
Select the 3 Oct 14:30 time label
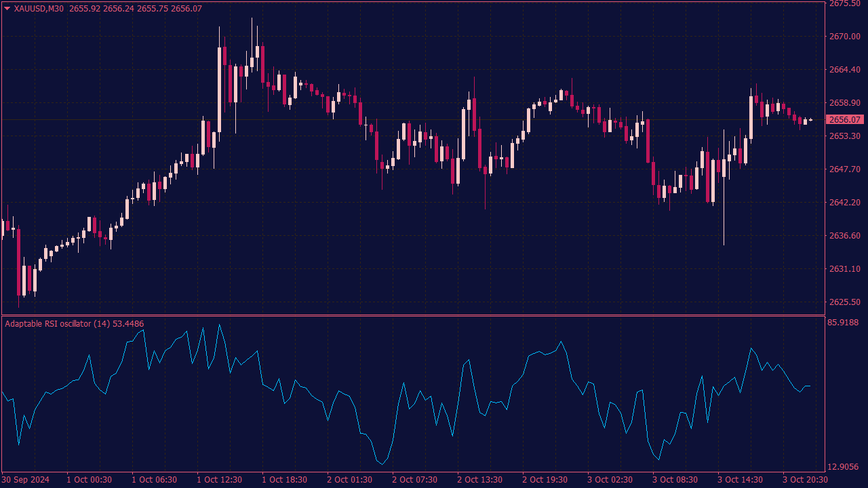741,480
